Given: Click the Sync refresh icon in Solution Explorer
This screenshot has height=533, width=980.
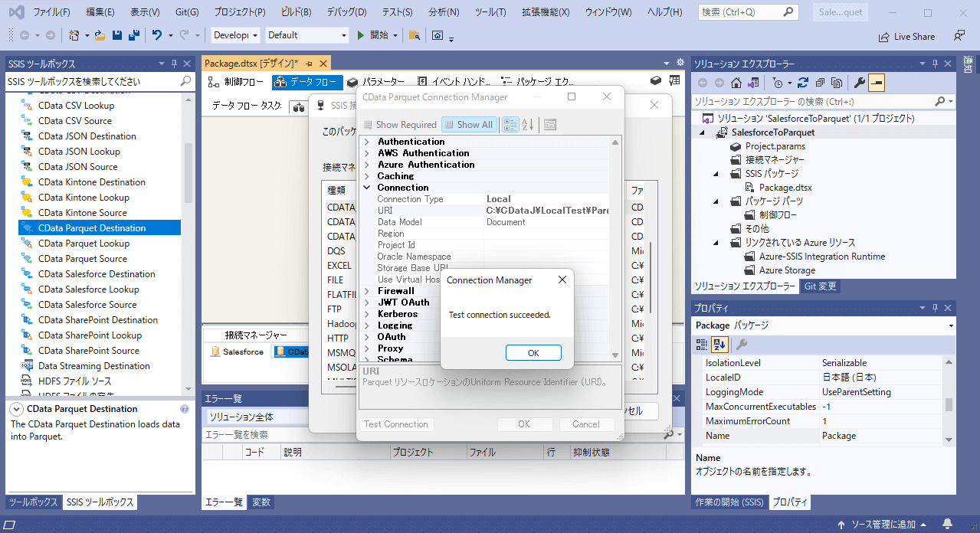Looking at the screenshot, I should 803,83.
